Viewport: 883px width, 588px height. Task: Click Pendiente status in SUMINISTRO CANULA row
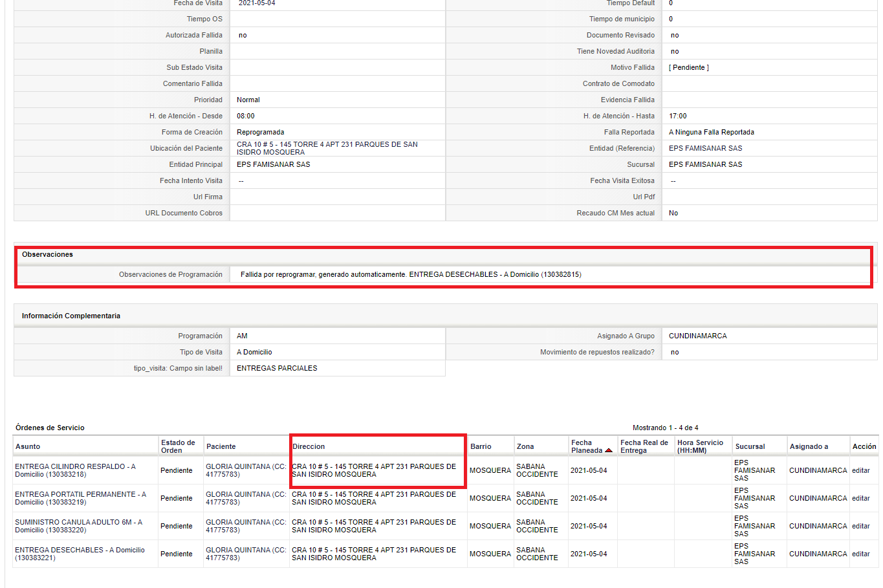pyautogui.click(x=176, y=526)
